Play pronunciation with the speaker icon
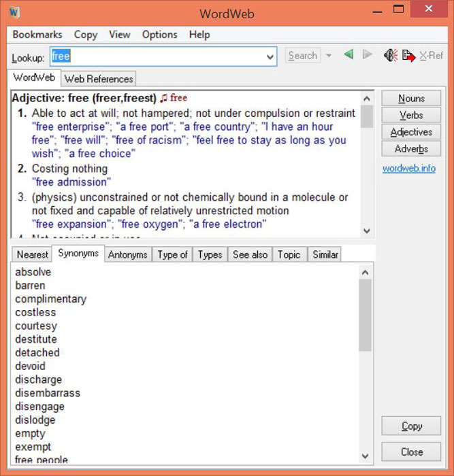The image size is (454, 476). [391, 55]
